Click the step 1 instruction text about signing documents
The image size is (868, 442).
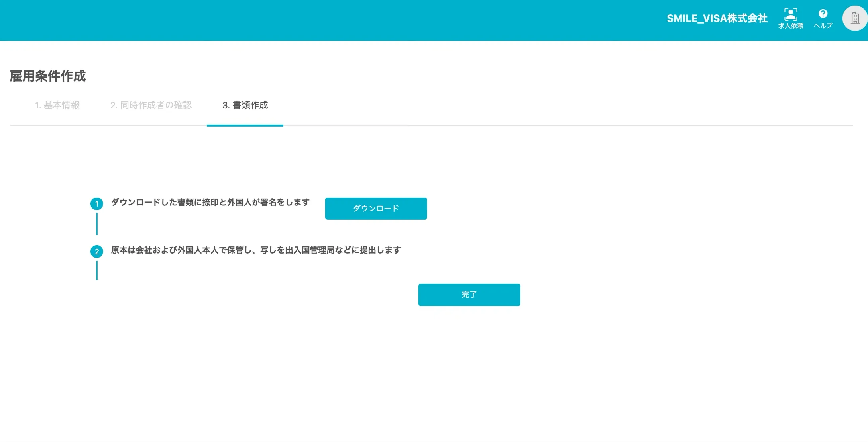click(x=210, y=202)
